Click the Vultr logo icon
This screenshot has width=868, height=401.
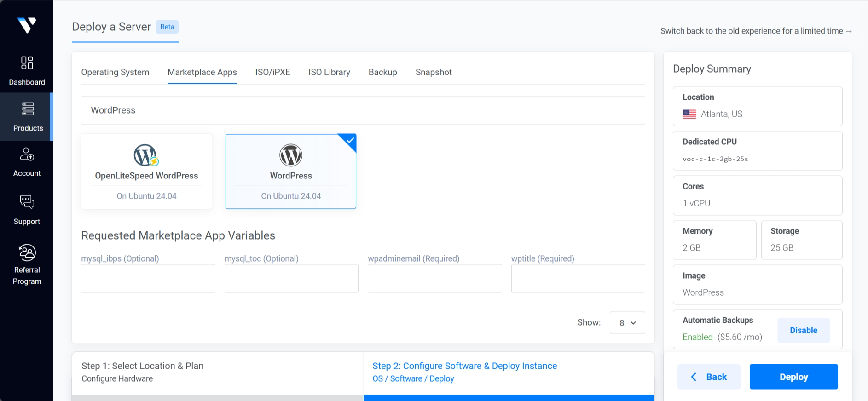click(27, 25)
